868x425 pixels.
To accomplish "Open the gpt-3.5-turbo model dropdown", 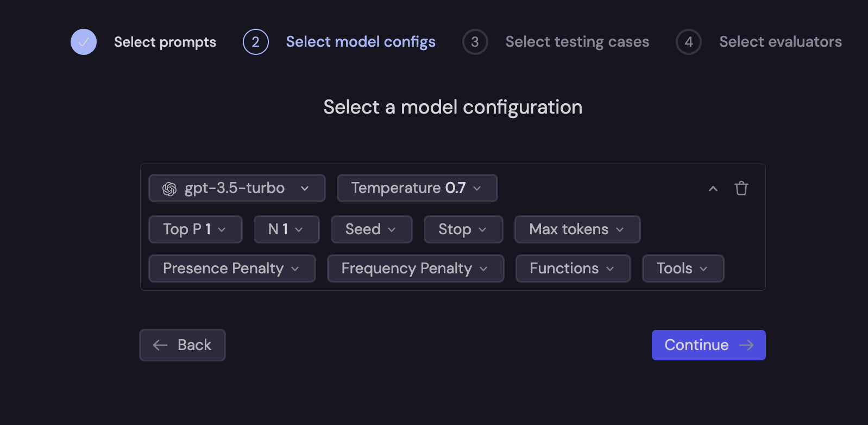I will click(x=236, y=187).
